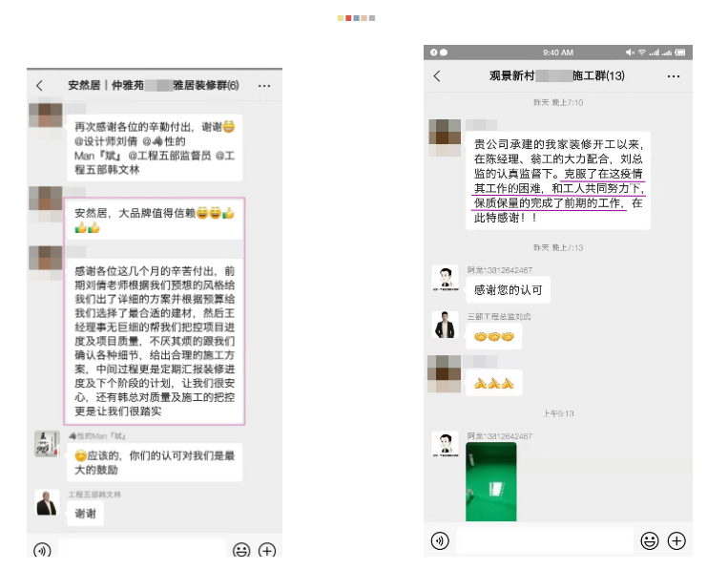Select message 安然居，大品牌值得信赖
The height and width of the screenshot is (570, 728).
coord(155,221)
